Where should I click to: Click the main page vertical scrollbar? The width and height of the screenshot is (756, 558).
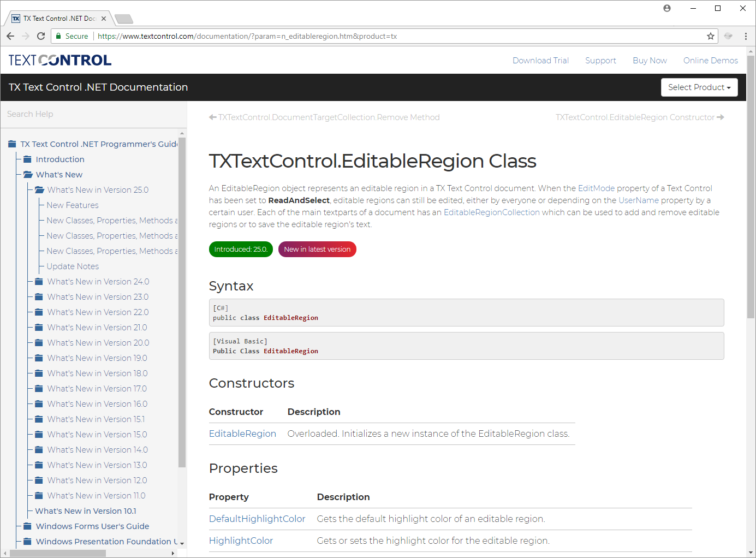tap(751, 186)
